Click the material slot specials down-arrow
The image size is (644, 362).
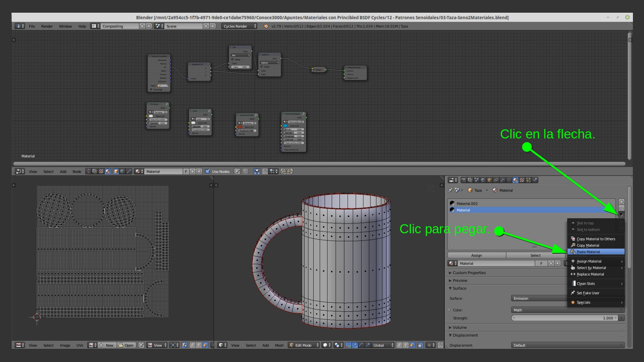coord(622,215)
